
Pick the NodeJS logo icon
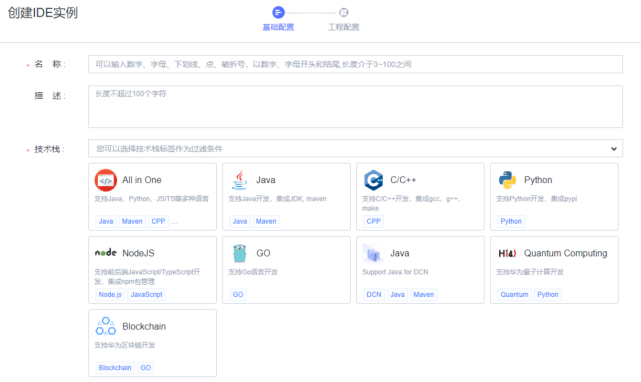(106, 253)
